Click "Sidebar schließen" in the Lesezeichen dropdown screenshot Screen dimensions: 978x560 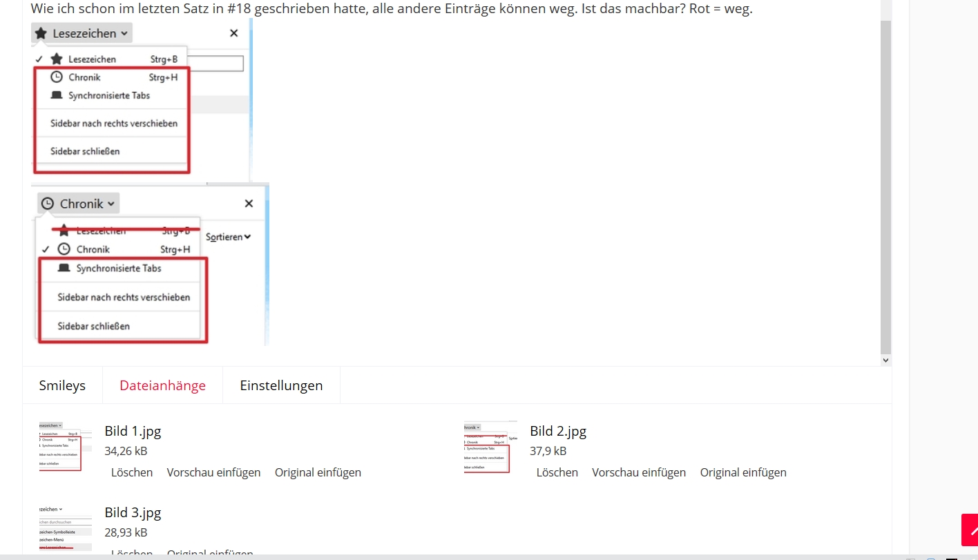(x=85, y=151)
